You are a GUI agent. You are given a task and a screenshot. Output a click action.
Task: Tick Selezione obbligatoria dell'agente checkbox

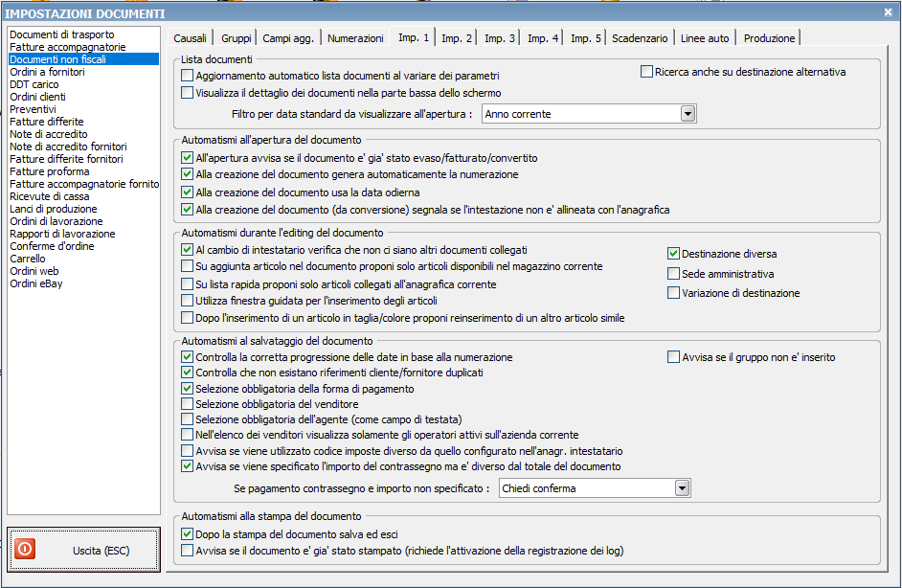[x=187, y=419]
